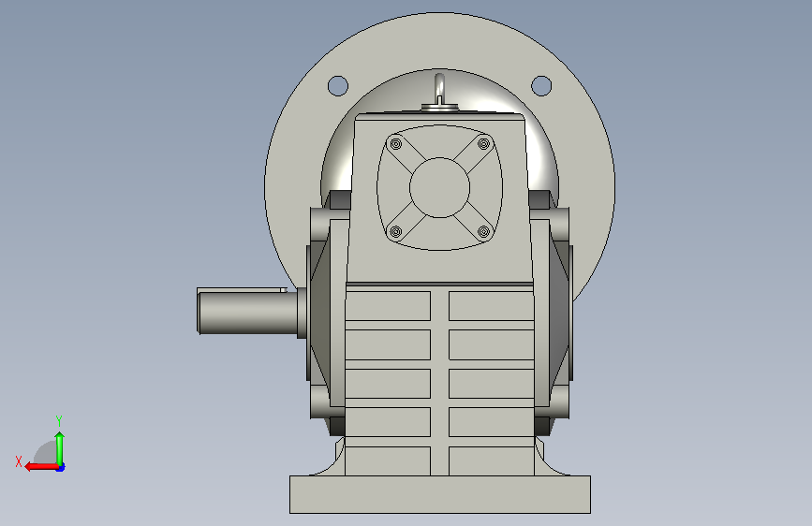Pick the upper-left mounting hole in flange
The image size is (812, 526).
point(338,86)
